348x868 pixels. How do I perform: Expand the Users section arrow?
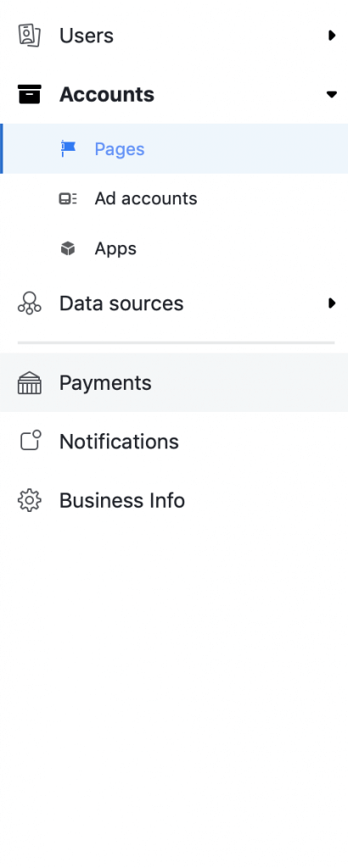[x=331, y=36]
